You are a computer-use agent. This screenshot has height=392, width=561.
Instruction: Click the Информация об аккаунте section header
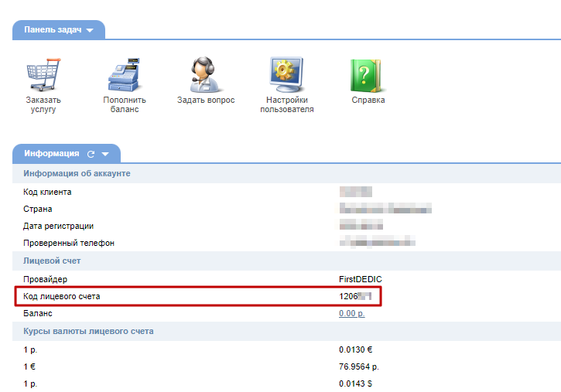pyautogui.click(x=77, y=173)
